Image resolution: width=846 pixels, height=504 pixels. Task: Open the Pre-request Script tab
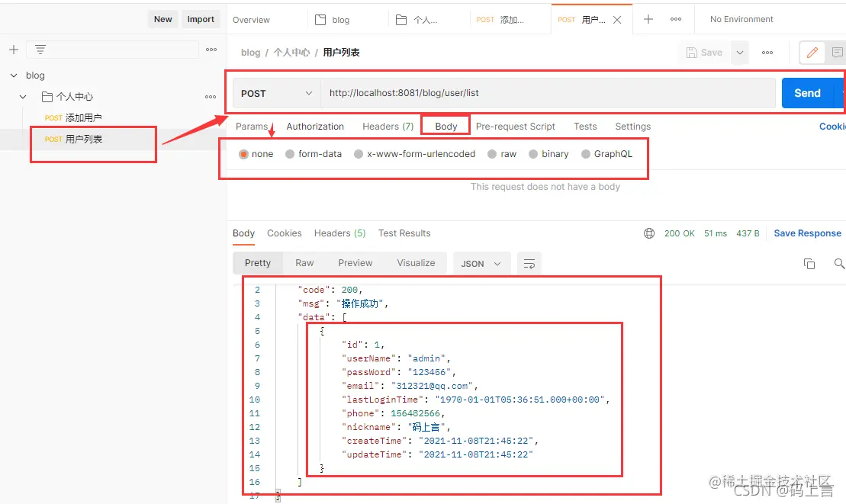(515, 126)
